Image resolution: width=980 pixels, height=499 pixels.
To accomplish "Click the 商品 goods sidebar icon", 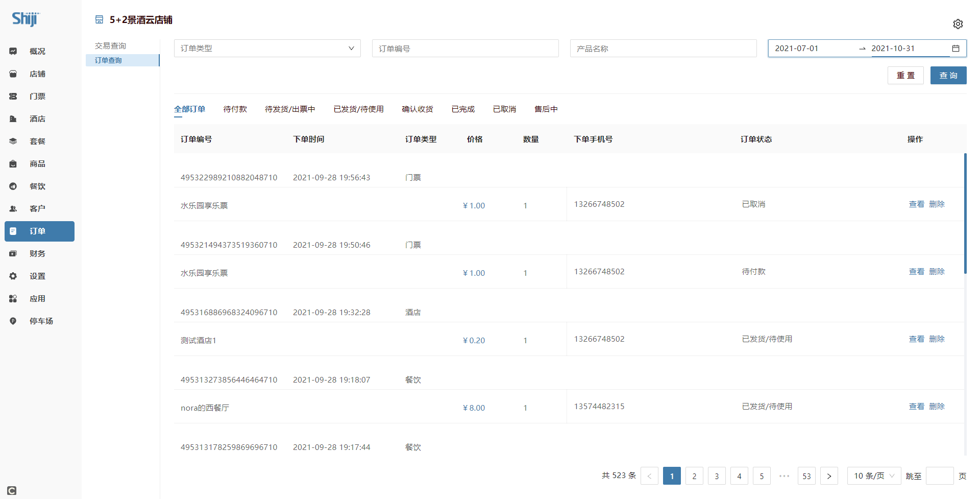I will [13, 163].
